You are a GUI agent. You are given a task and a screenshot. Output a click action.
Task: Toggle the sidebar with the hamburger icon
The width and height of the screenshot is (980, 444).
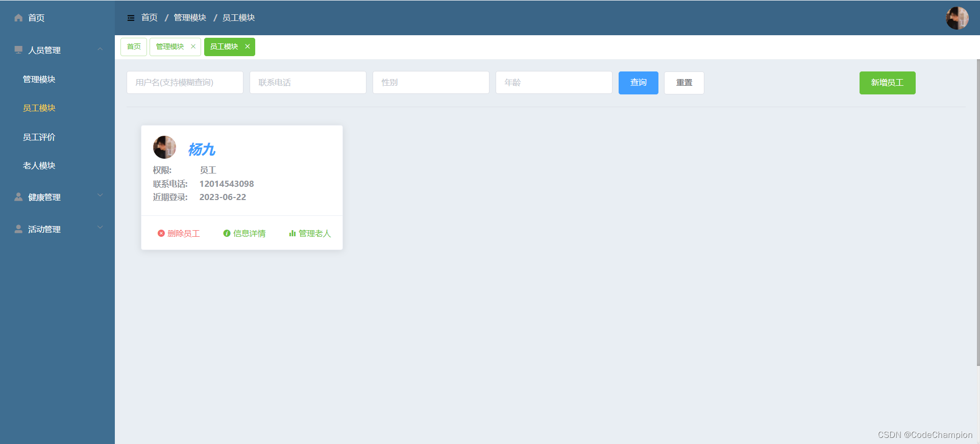coord(131,18)
